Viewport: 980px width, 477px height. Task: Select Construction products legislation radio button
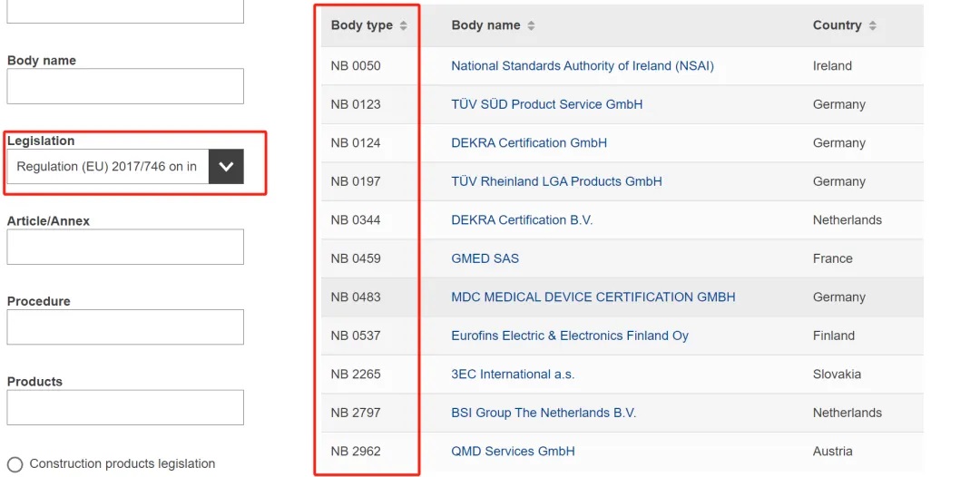[15, 464]
